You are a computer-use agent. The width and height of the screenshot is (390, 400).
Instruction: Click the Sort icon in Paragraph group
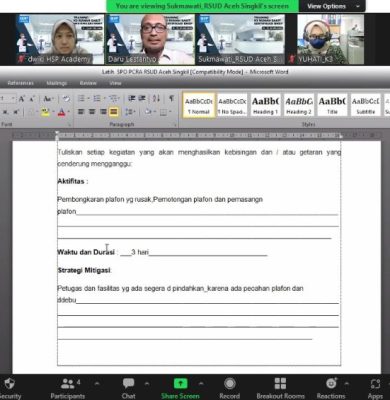click(156, 98)
